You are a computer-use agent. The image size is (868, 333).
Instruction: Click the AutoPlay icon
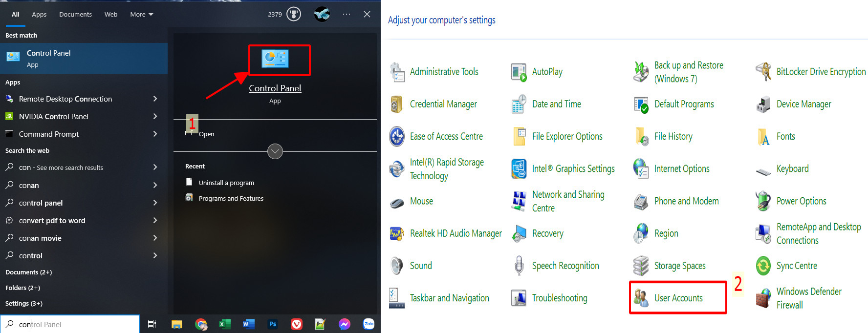coord(519,72)
